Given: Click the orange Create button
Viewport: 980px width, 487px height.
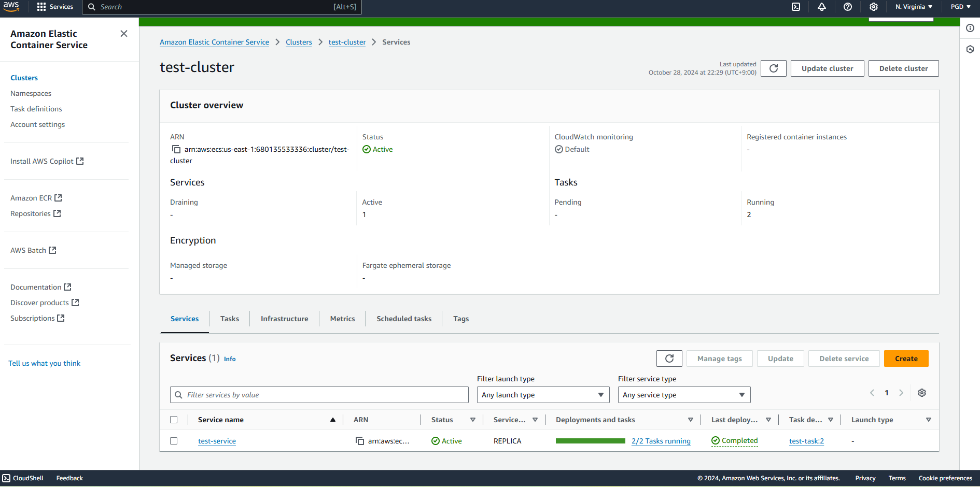Looking at the screenshot, I should (906, 359).
